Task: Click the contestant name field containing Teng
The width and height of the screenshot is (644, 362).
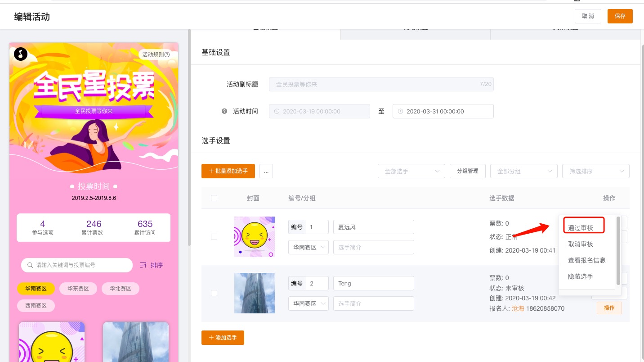Action: point(373,284)
